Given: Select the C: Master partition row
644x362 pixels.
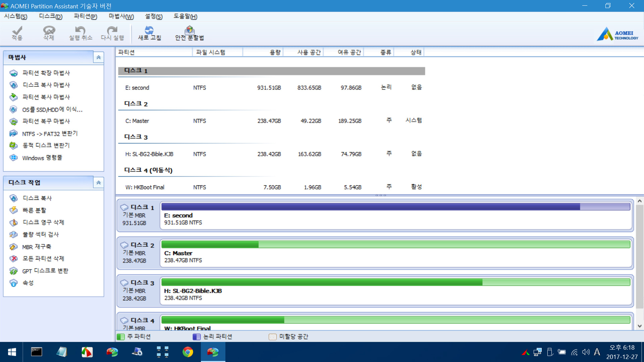Looking at the screenshot, I should (x=272, y=121).
